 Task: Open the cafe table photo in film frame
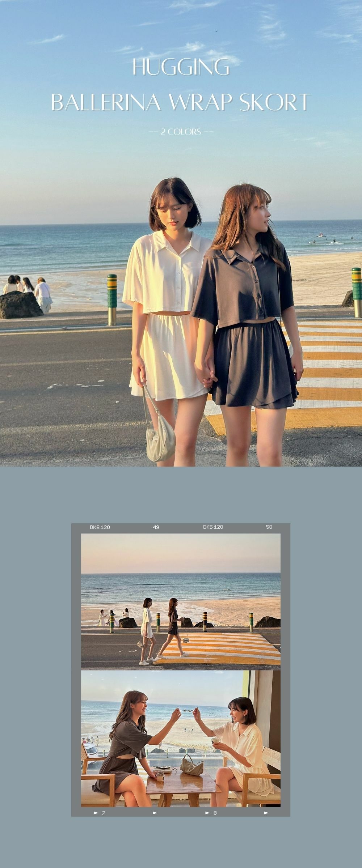click(181, 738)
